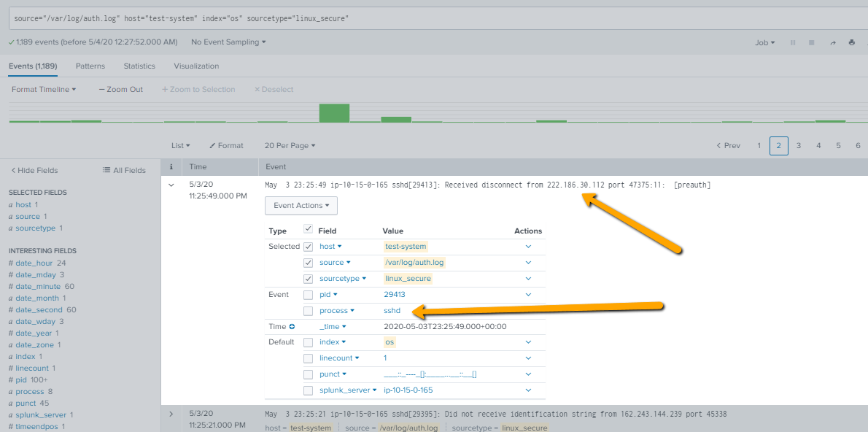This screenshot has height=432, width=868.
Task: Open the sourcetype field dropdown
Action: pos(343,278)
